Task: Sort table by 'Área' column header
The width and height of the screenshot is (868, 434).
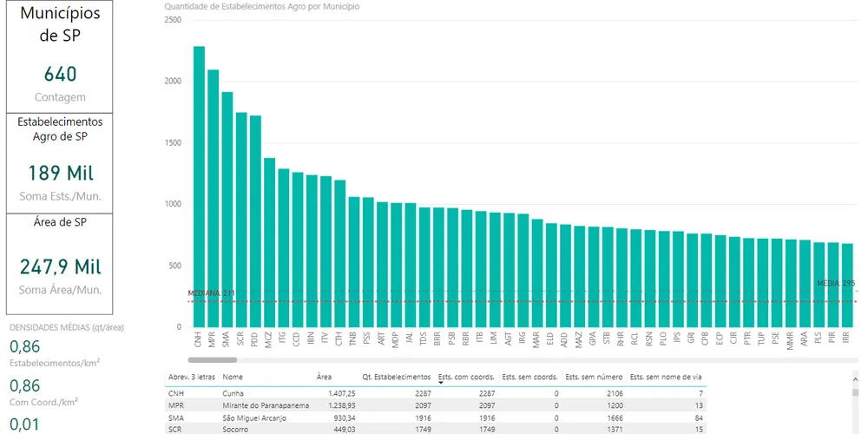Action: click(324, 377)
